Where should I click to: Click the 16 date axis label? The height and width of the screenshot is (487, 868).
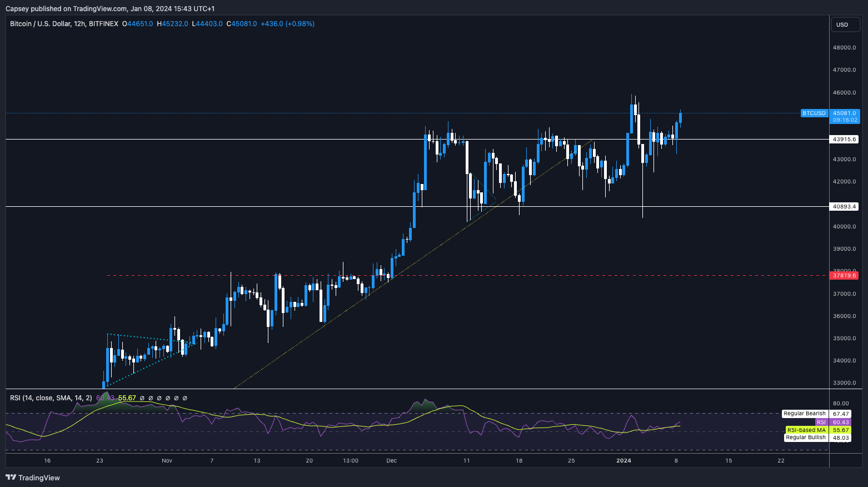[x=47, y=461]
